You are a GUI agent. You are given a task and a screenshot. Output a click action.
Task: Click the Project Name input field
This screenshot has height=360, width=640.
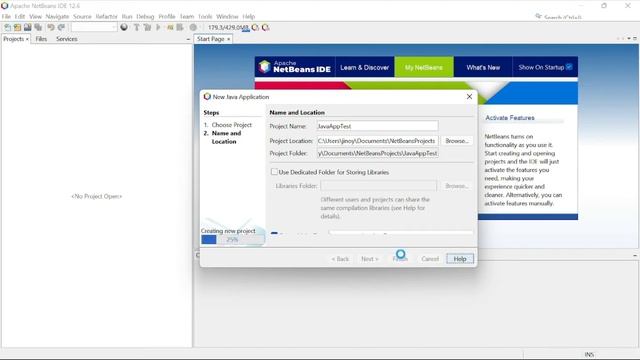tap(378, 126)
